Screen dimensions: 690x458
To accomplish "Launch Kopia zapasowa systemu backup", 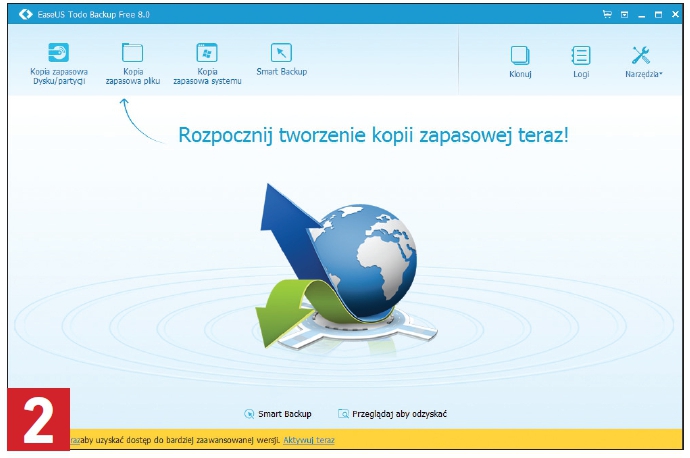I will tap(207, 64).
